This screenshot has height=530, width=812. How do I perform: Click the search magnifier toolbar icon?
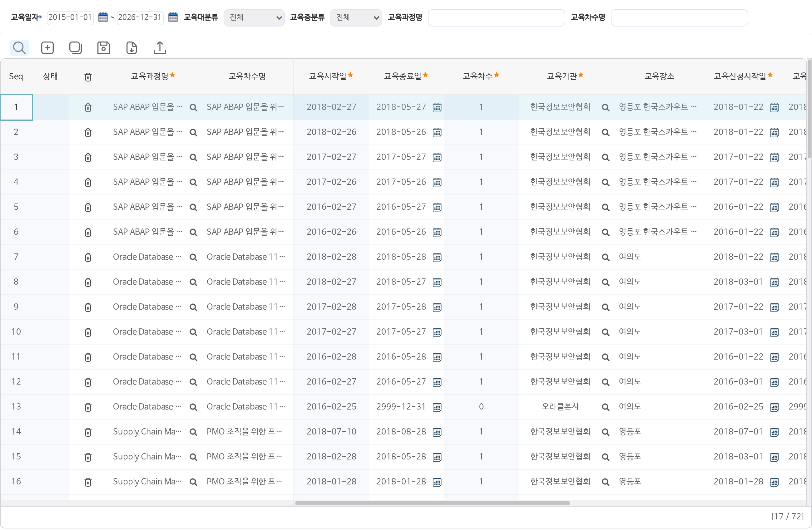[x=19, y=48]
